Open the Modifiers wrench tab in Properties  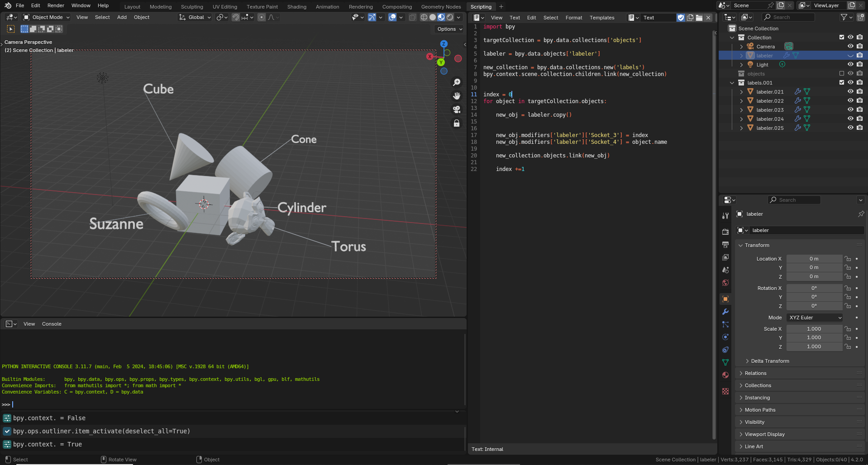coord(725,312)
